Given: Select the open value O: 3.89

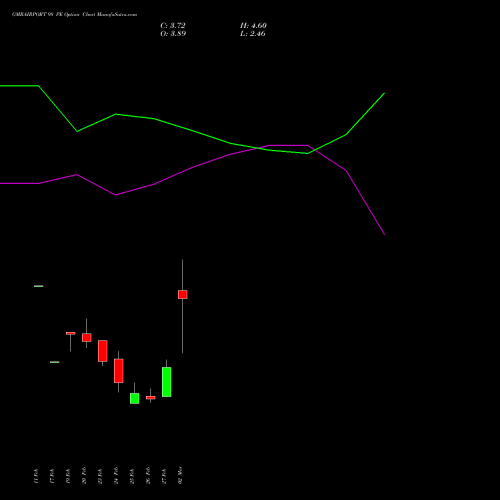Looking at the screenshot, I should pos(173,34).
